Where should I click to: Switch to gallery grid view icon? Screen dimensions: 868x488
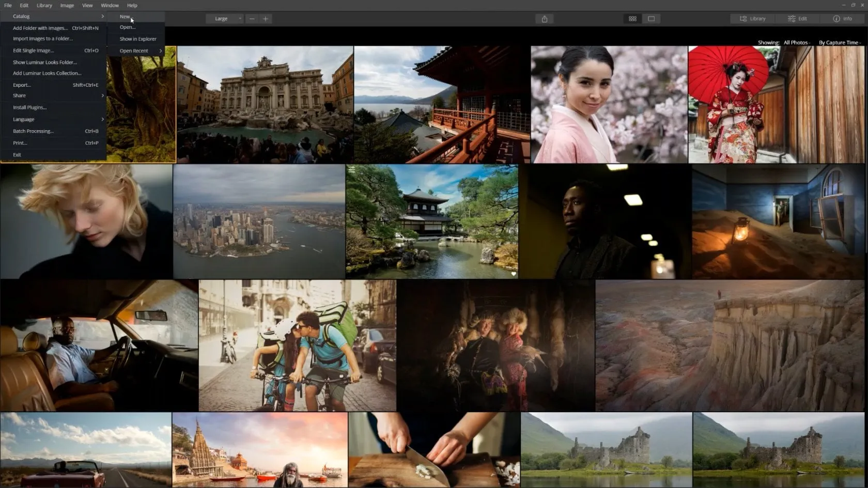click(x=632, y=19)
